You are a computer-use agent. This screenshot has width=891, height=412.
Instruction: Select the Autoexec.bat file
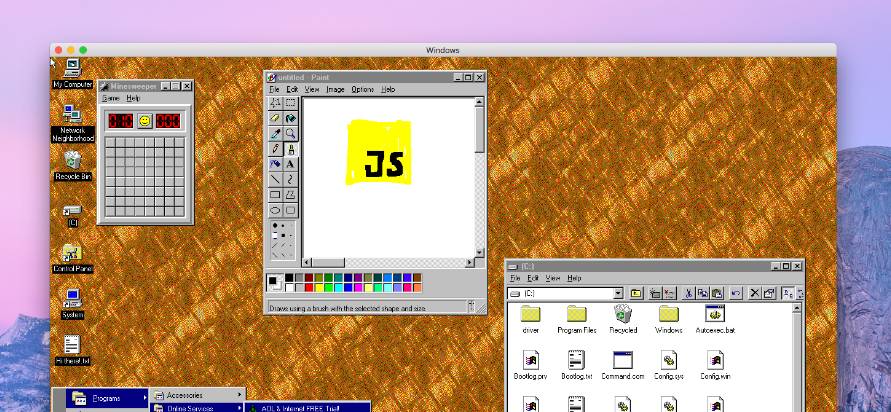tap(715, 319)
